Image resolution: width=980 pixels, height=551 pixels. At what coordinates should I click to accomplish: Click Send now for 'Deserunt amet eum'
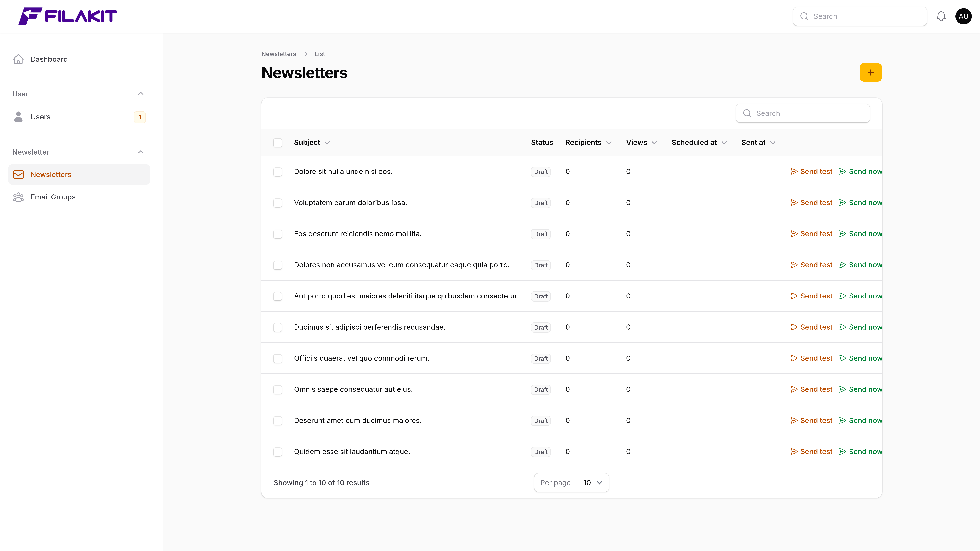[861, 421]
